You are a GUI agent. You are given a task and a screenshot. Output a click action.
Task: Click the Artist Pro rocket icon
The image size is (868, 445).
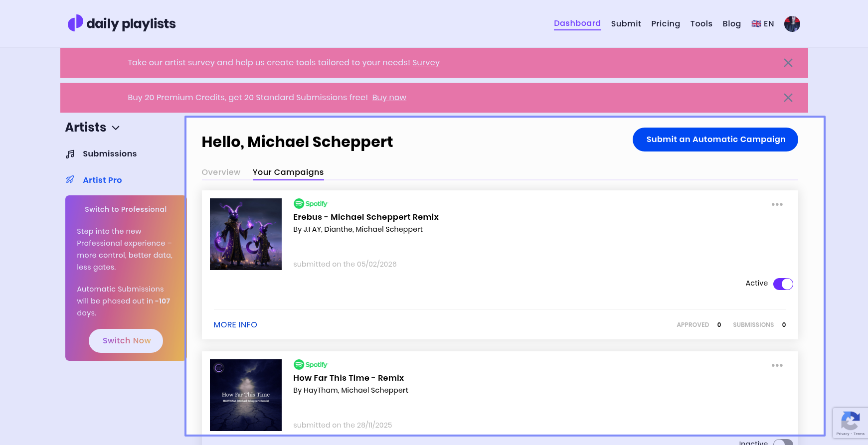click(x=70, y=180)
